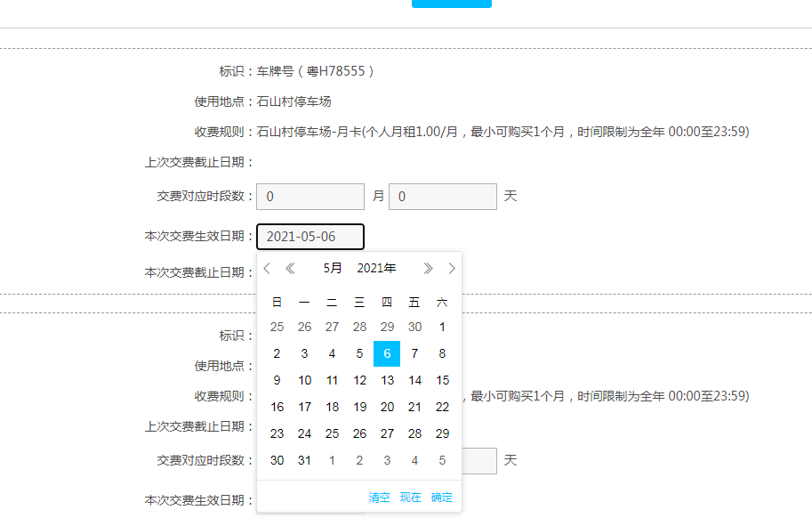Go to next month in calendar
This screenshot has height=526, width=812.
coord(452,269)
